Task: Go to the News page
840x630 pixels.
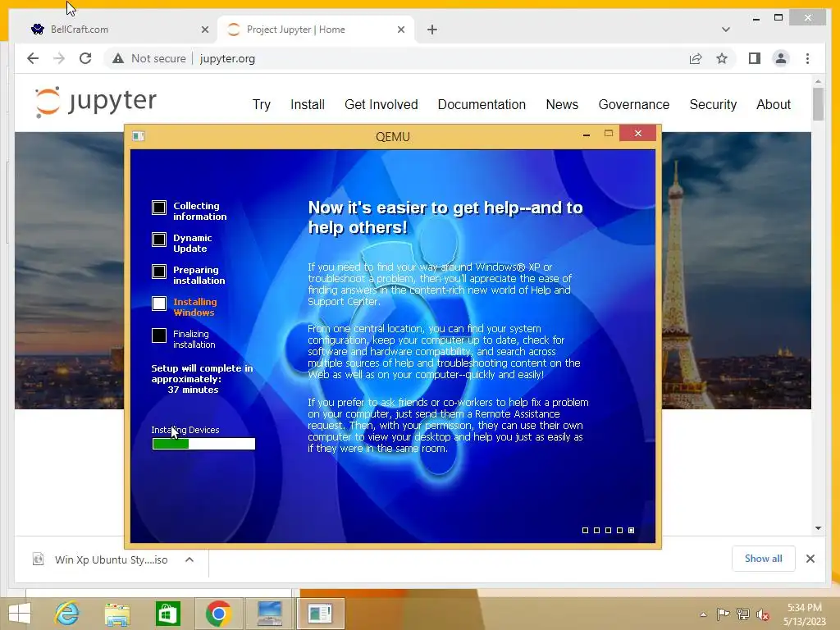Action: pyautogui.click(x=562, y=104)
